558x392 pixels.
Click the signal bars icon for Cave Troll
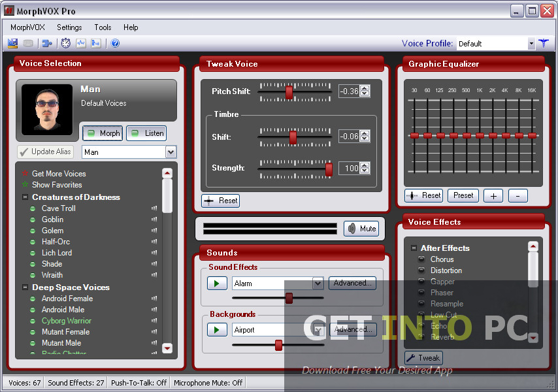(x=154, y=208)
